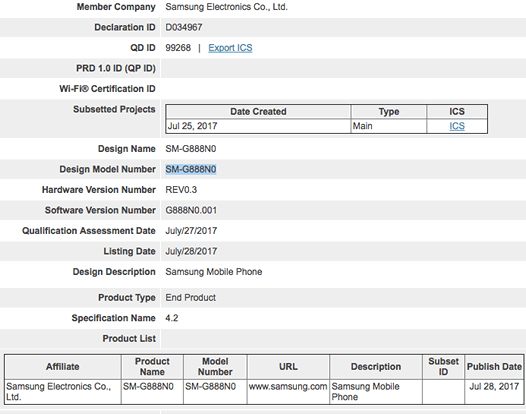This screenshot has height=414, width=526.
Task: Select the Samsung Mobile Phone description cell in Product List
Action: click(376, 392)
